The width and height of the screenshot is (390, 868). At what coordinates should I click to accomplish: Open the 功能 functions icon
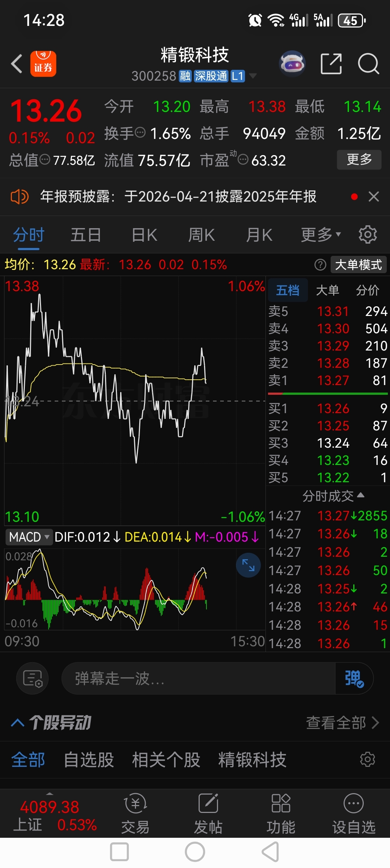[281, 814]
